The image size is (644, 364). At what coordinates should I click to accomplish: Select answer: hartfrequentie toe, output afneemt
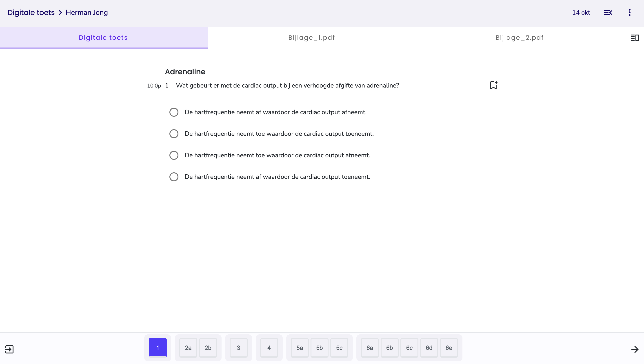coord(174,155)
